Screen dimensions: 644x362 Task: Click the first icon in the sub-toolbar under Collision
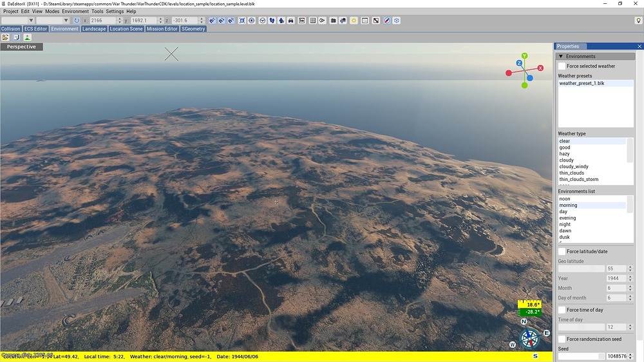pos(5,37)
